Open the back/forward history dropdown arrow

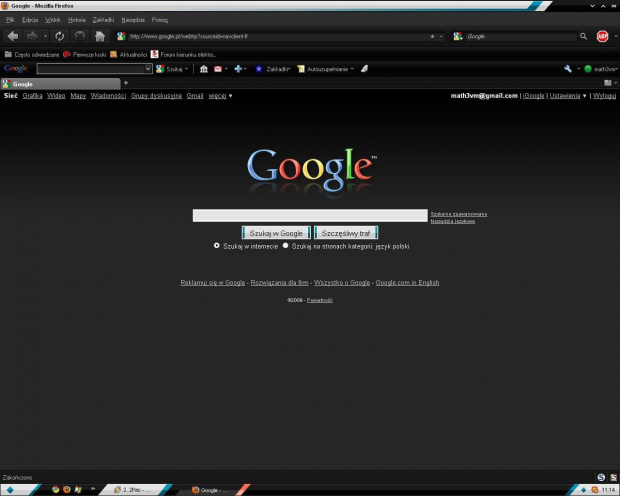click(x=45, y=36)
